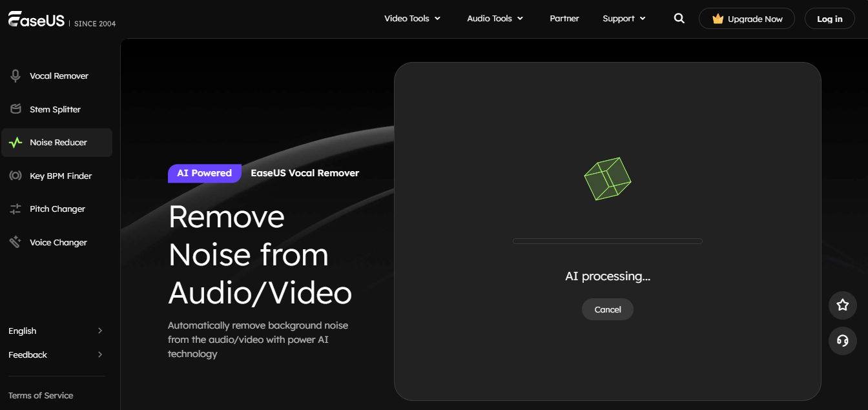Select Noise Reducer in the sidebar

click(x=57, y=143)
